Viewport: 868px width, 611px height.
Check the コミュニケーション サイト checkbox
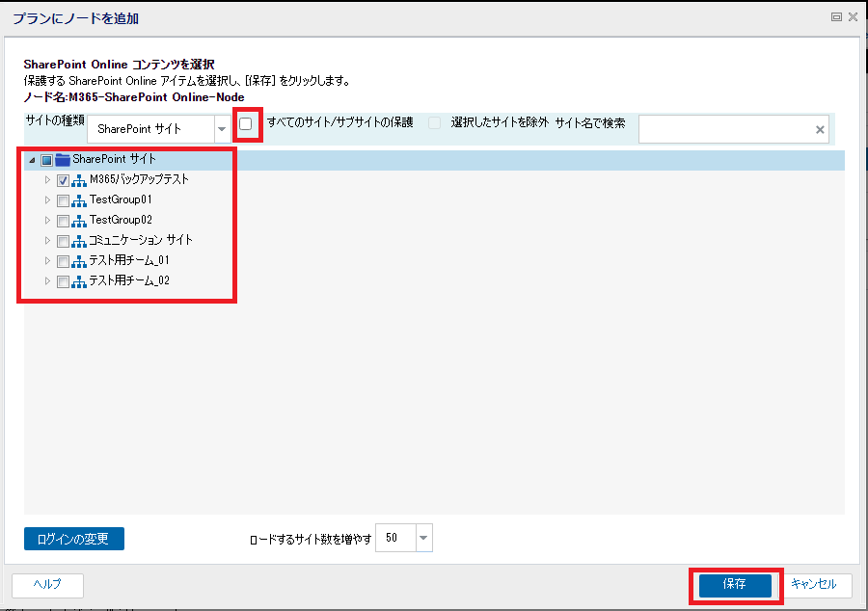tap(63, 241)
